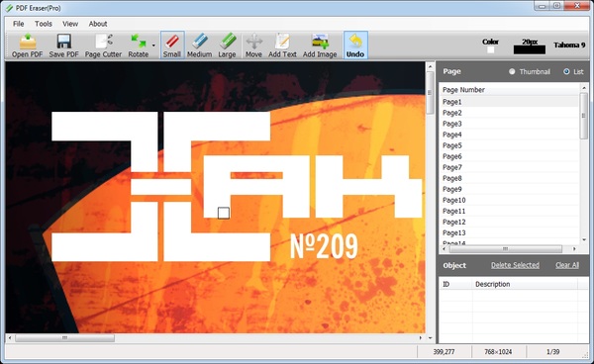Choose the Add Image tool
This screenshot has width=594, height=364.
(320, 45)
